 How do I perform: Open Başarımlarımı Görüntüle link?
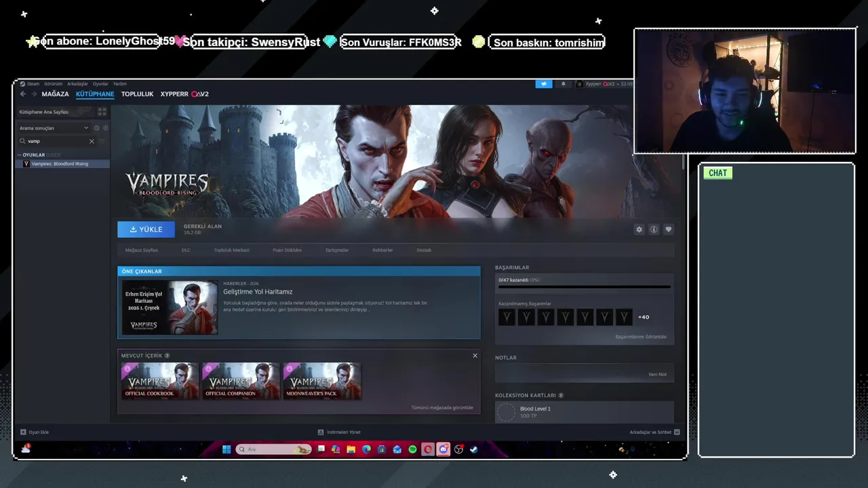coord(641,337)
